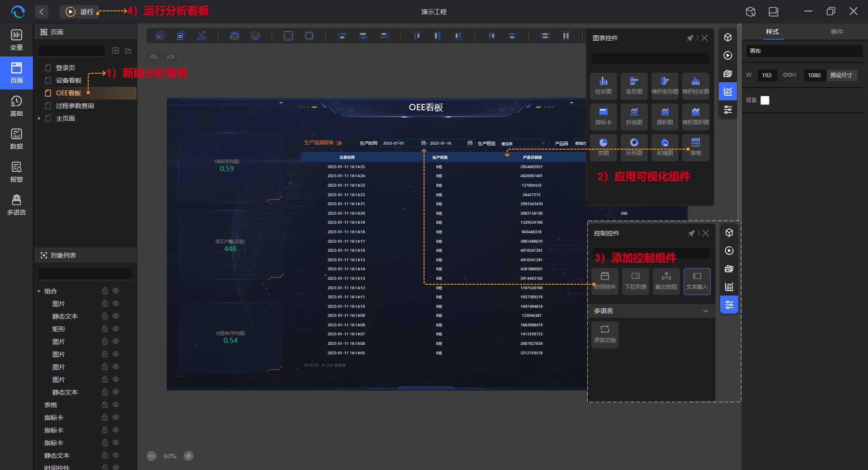This screenshot has height=470, width=868.
Task: Add a 时间控件 time control
Action: (x=605, y=281)
